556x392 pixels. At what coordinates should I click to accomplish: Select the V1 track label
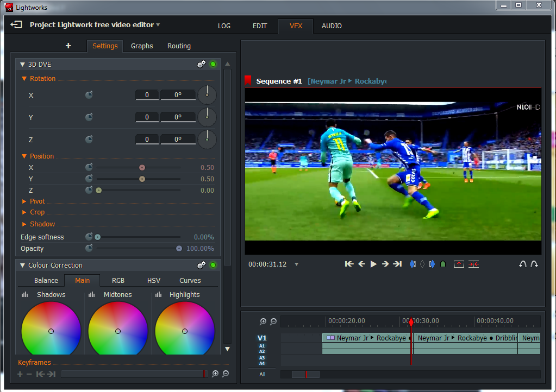pyautogui.click(x=262, y=338)
